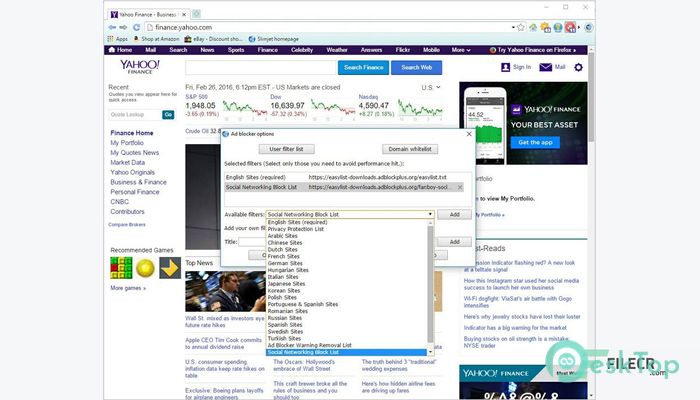Open Sports in Yahoo navigation bar

pyautogui.click(x=236, y=50)
